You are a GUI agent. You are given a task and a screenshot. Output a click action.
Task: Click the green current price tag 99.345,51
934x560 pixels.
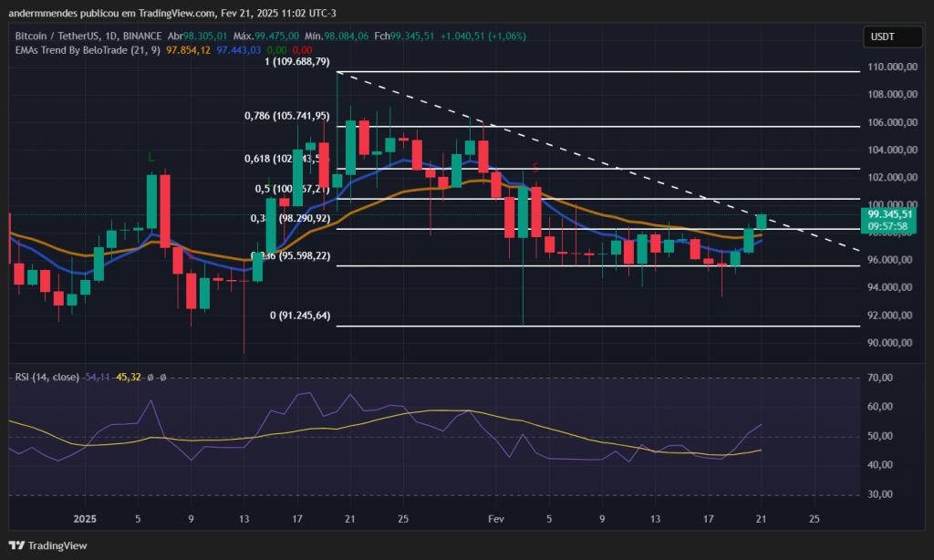[889, 214]
